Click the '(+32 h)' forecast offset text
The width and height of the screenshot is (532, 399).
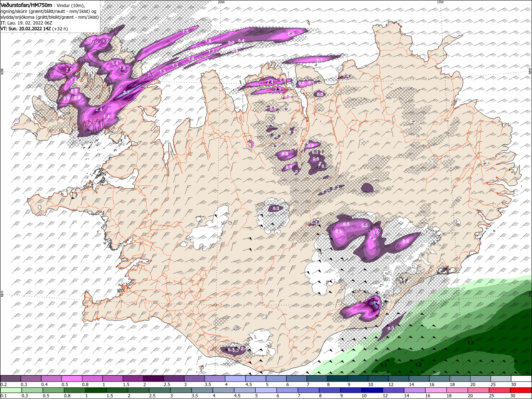point(60,29)
